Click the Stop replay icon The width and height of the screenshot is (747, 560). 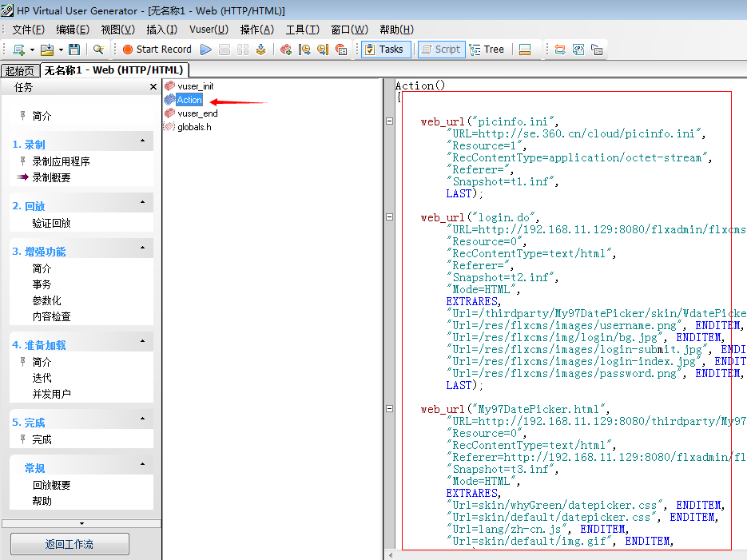pos(224,50)
